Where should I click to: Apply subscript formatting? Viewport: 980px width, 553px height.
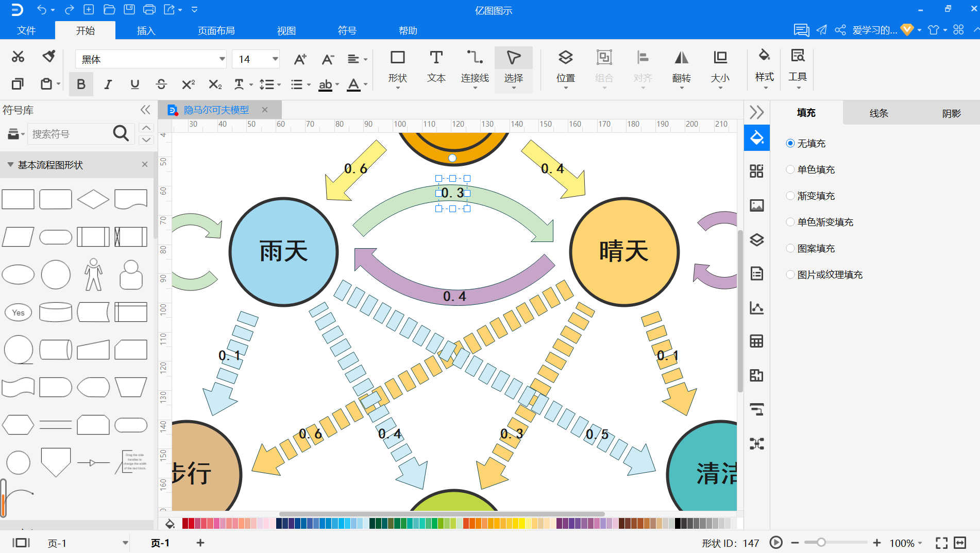point(215,84)
